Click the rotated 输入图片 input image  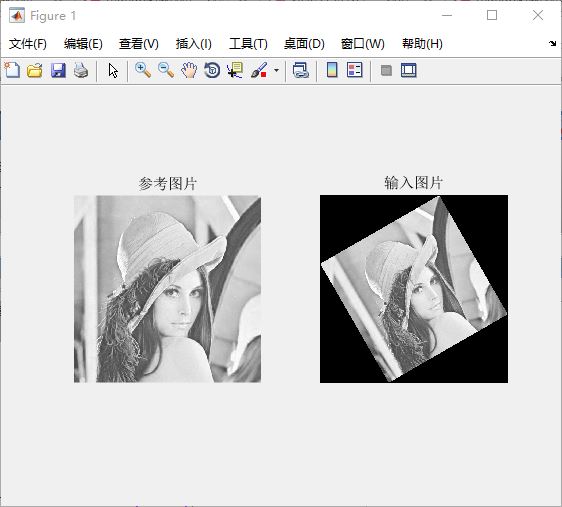[x=414, y=289]
